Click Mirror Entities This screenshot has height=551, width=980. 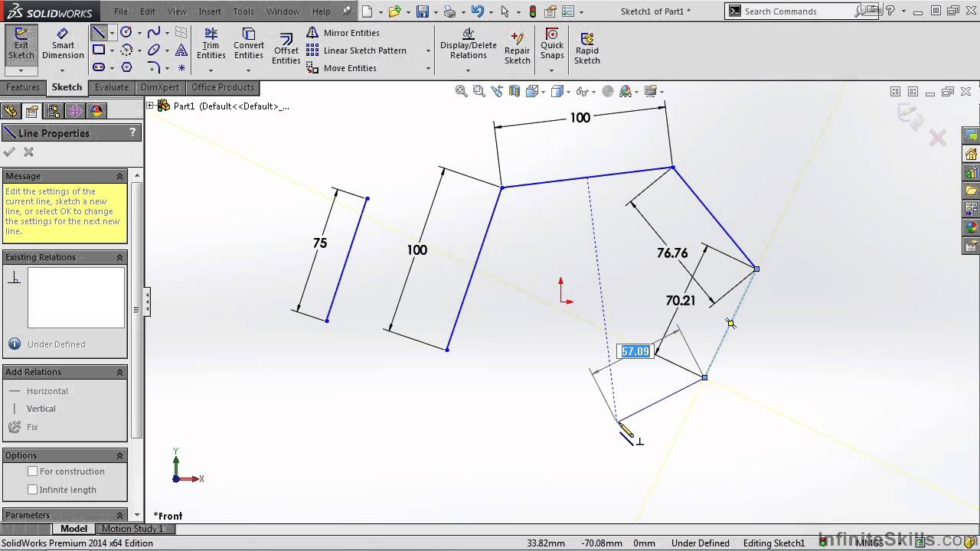coord(343,33)
